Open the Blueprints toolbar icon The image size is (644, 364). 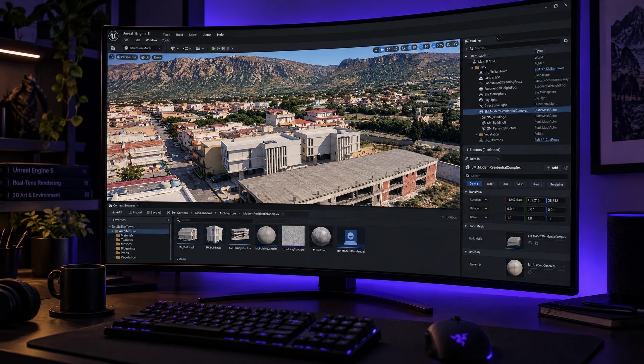[185, 48]
